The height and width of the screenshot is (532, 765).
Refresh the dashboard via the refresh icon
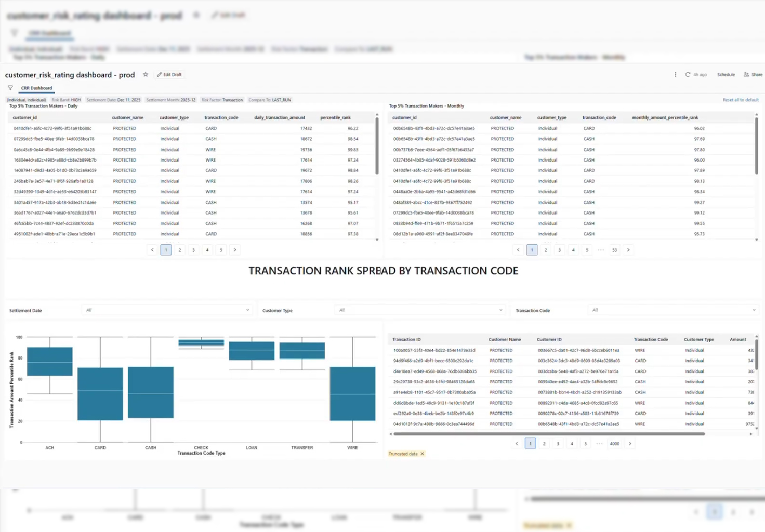[688, 75]
